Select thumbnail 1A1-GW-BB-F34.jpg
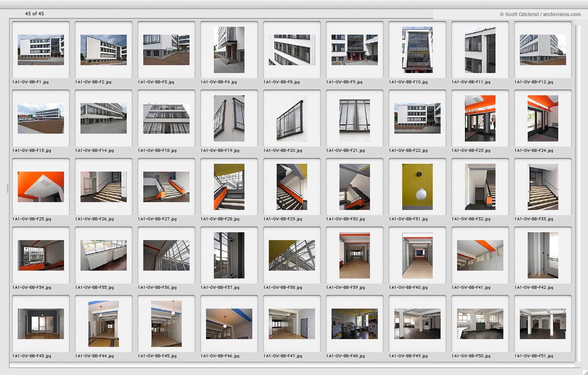This screenshot has height=375, width=588. point(41,255)
